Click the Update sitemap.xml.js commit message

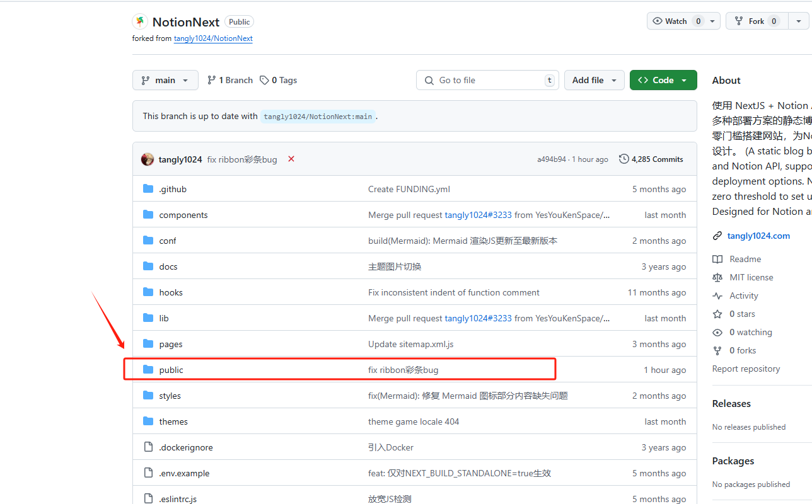pyautogui.click(x=411, y=344)
